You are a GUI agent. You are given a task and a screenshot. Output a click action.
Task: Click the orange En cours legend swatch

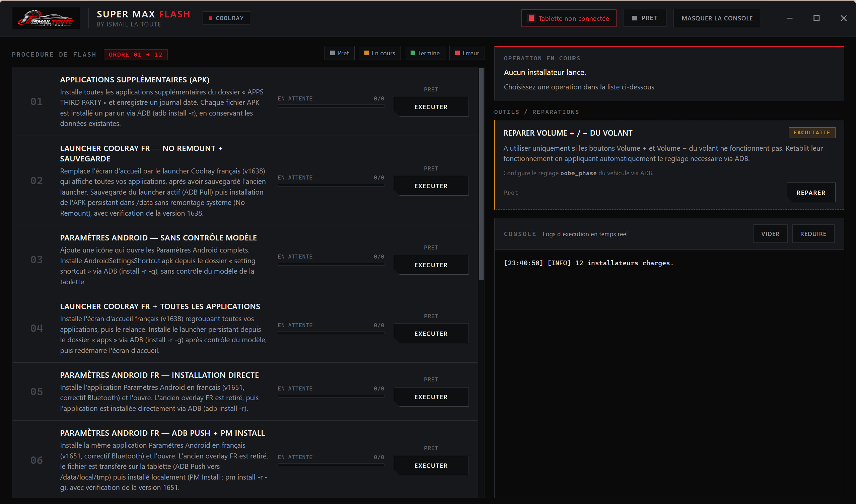coord(366,53)
